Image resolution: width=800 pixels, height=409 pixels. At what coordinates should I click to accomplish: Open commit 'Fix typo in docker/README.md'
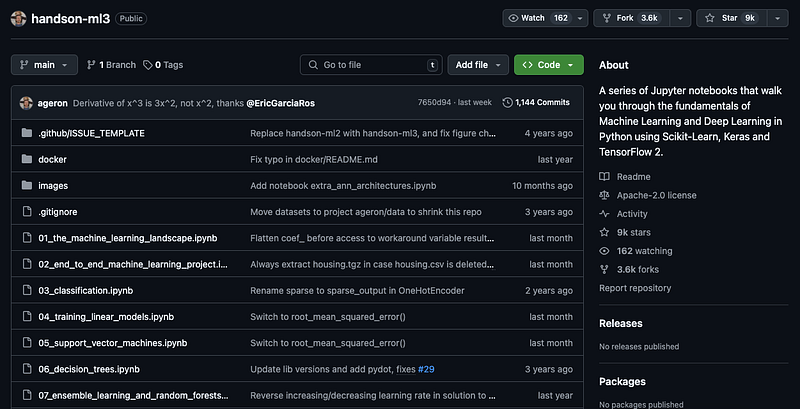pos(314,160)
